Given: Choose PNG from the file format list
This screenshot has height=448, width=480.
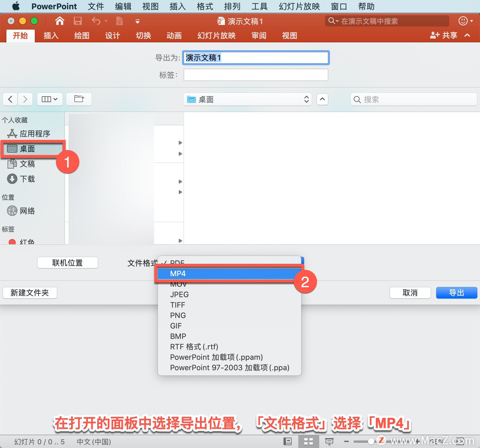Looking at the screenshot, I should pyautogui.click(x=230, y=315).
